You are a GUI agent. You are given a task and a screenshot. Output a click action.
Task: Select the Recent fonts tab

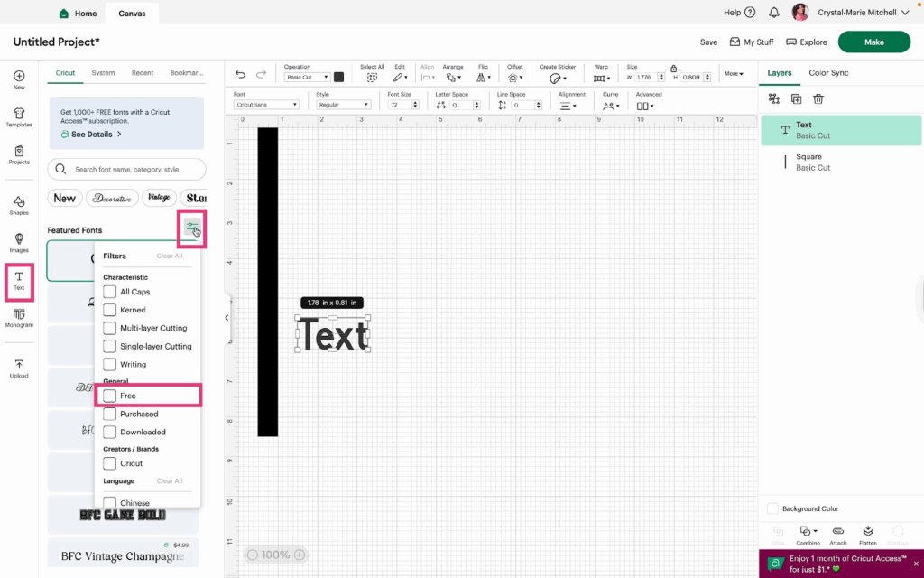(143, 73)
